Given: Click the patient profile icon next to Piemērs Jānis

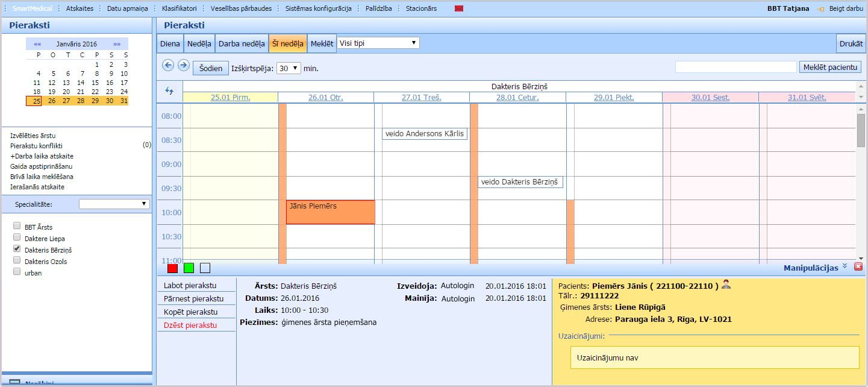Looking at the screenshot, I should coord(726,285).
